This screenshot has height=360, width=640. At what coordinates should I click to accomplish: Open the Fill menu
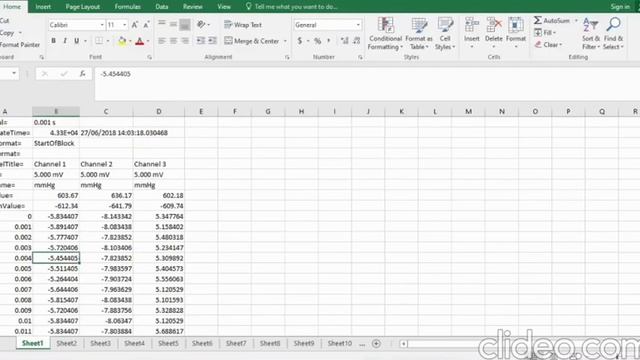545,33
